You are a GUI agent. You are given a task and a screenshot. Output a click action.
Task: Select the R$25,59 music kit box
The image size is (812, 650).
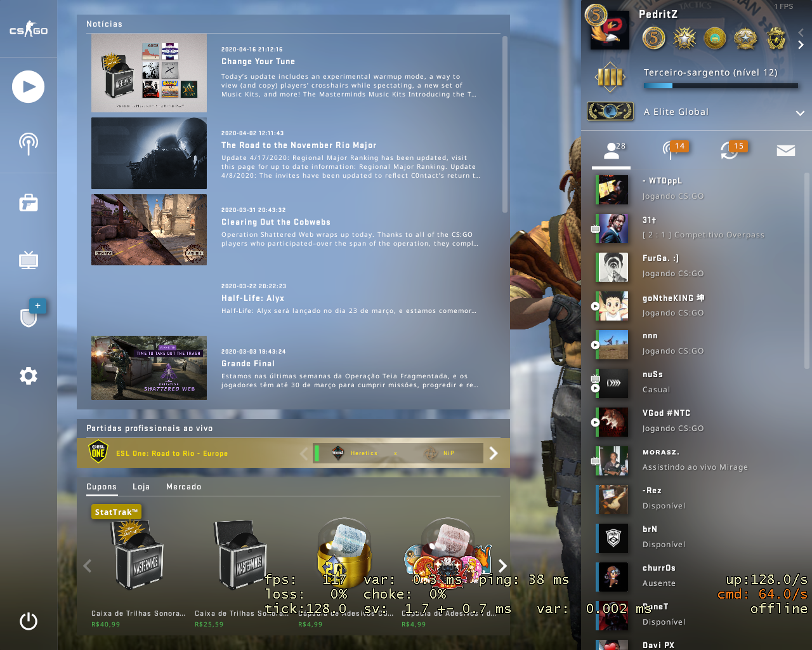pyautogui.click(x=240, y=554)
